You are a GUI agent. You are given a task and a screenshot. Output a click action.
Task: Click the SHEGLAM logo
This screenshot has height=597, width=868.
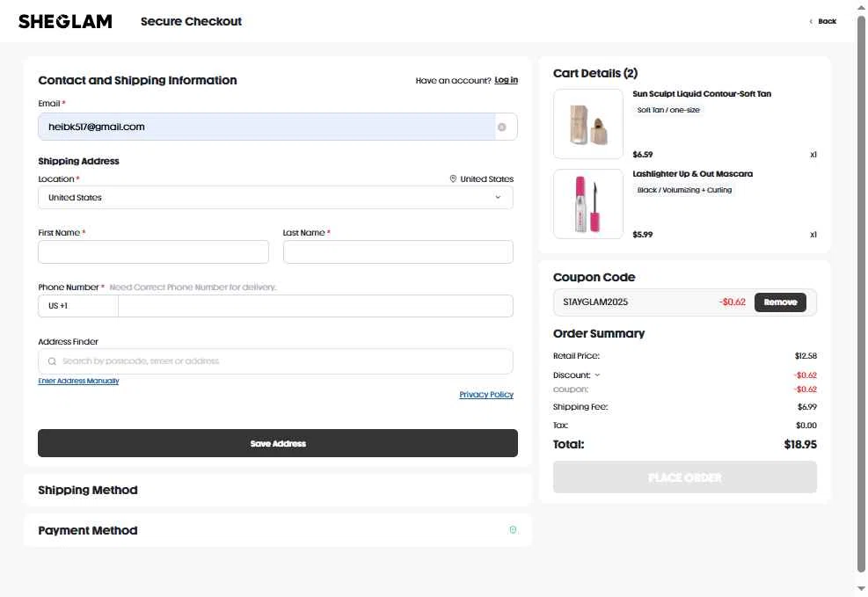pos(65,22)
